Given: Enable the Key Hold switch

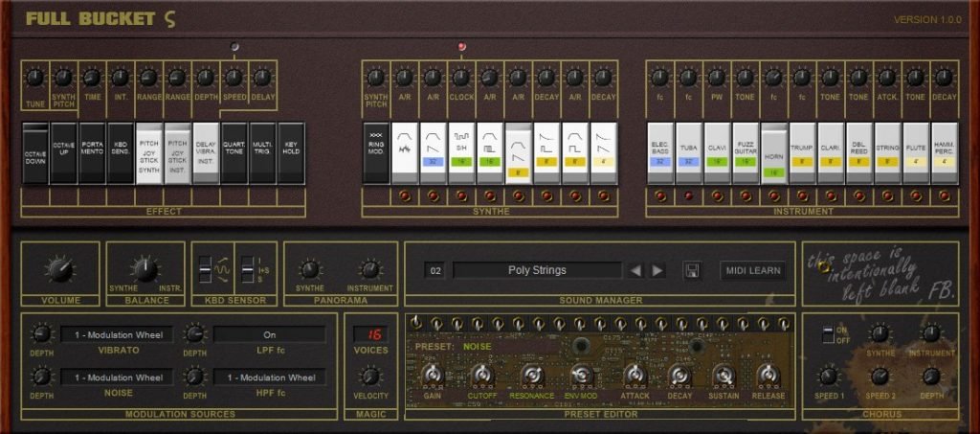Looking at the screenshot, I should [291, 152].
